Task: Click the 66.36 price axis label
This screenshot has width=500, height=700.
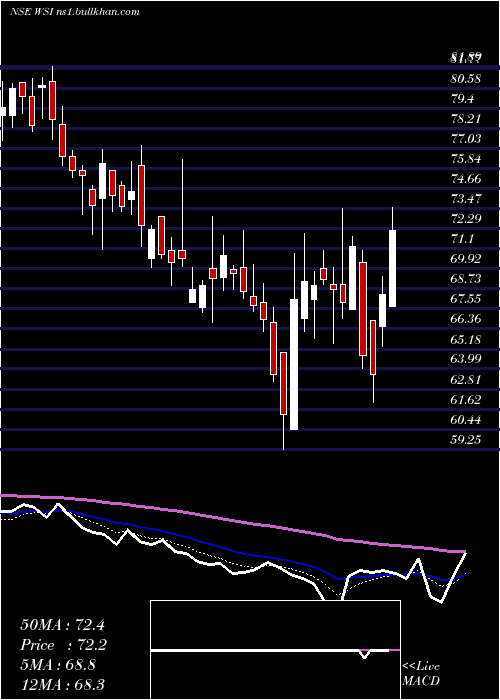Action: coord(466,319)
